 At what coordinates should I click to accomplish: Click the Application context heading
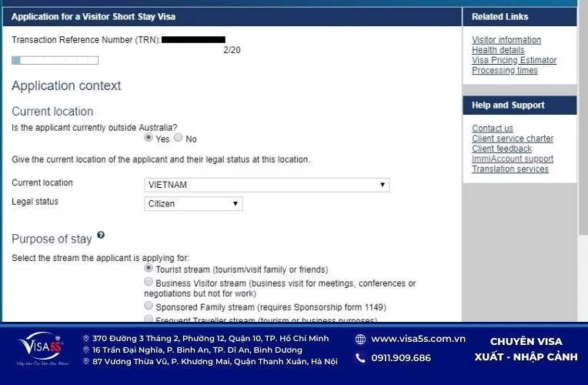tap(66, 85)
